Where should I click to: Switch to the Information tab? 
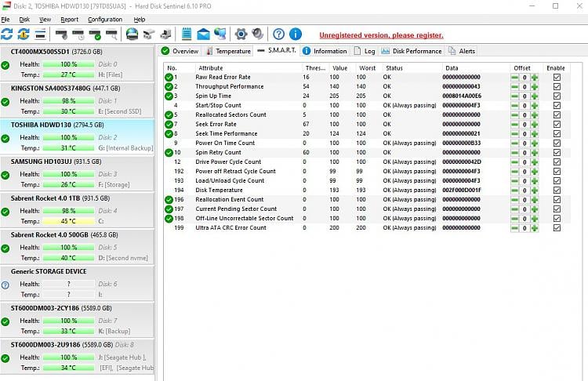coord(325,51)
